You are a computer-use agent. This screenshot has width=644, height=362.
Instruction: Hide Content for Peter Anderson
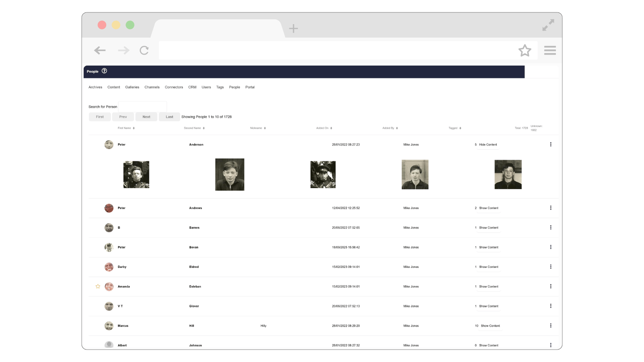point(487,144)
